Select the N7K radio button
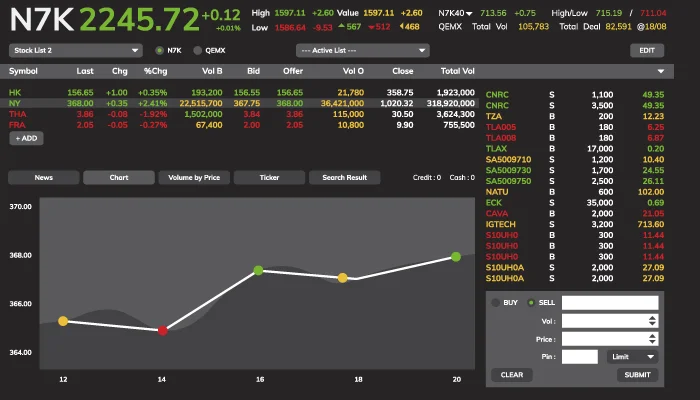The height and width of the screenshot is (400, 700). click(x=160, y=49)
